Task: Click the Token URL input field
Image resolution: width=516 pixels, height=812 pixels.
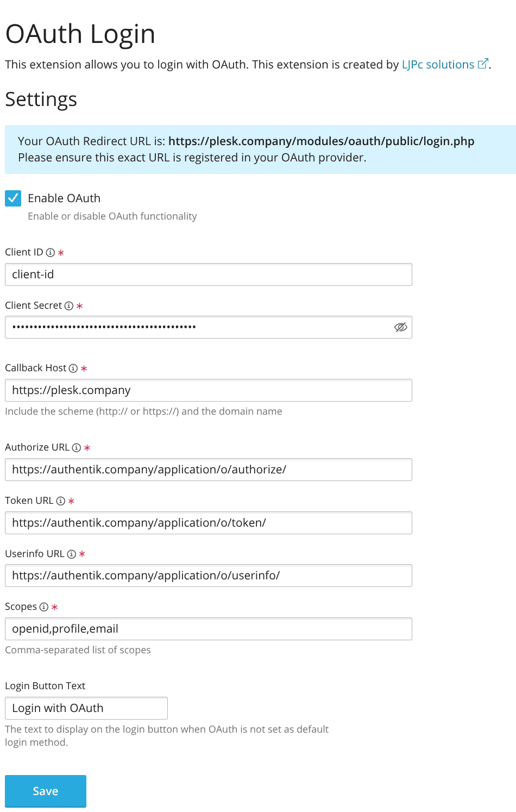Action: (208, 522)
